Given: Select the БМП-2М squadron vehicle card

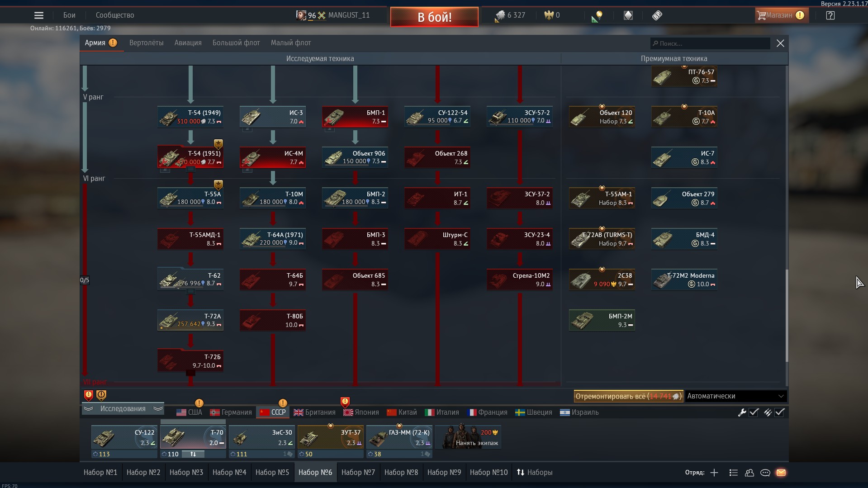Looking at the screenshot, I should pos(602,320).
